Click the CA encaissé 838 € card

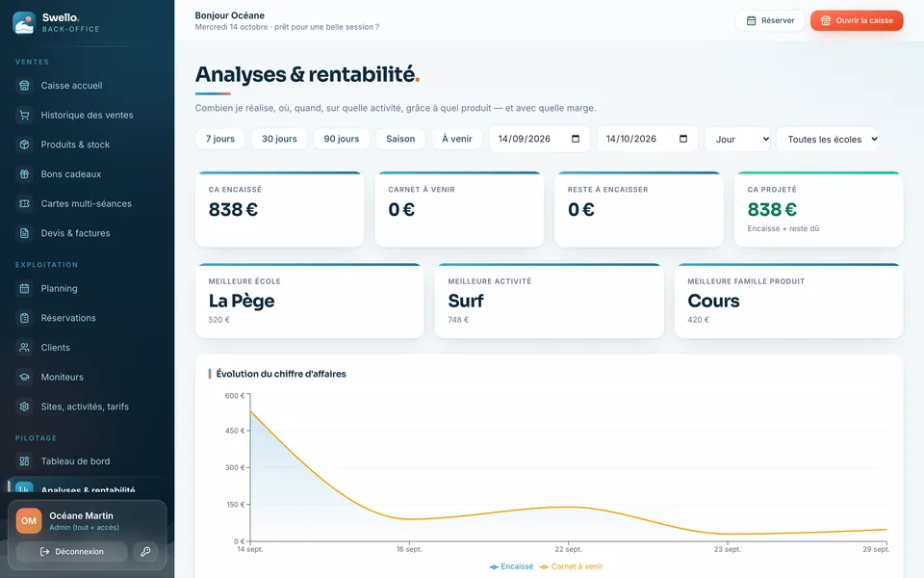[280, 209]
